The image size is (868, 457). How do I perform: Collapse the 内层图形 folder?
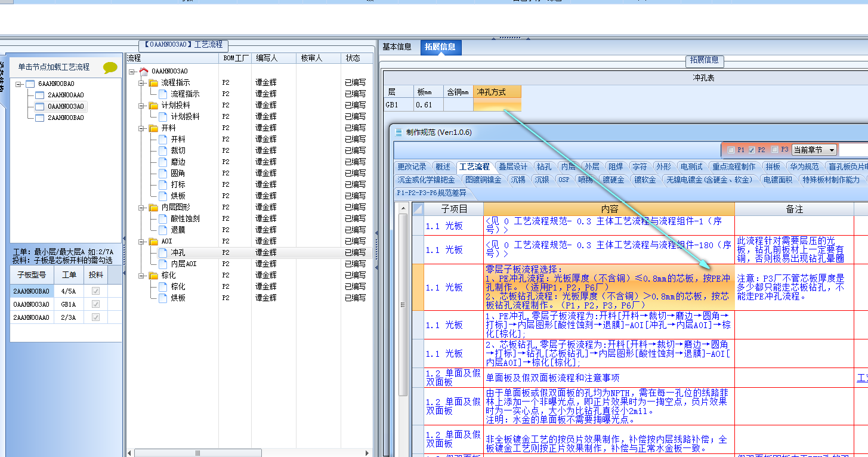(x=142, y=207)
